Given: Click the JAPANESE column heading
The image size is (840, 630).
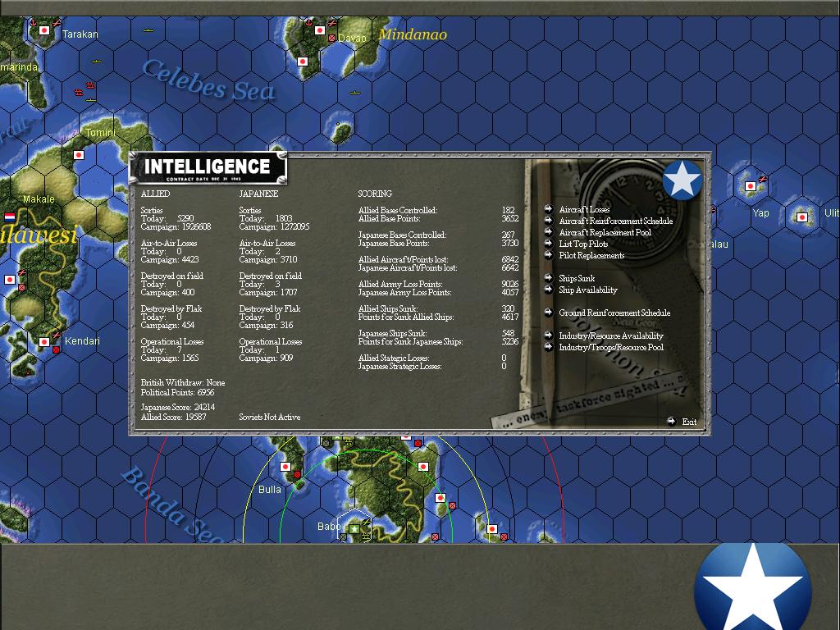Looking at the screenshot, I should [x=258, y=194].
